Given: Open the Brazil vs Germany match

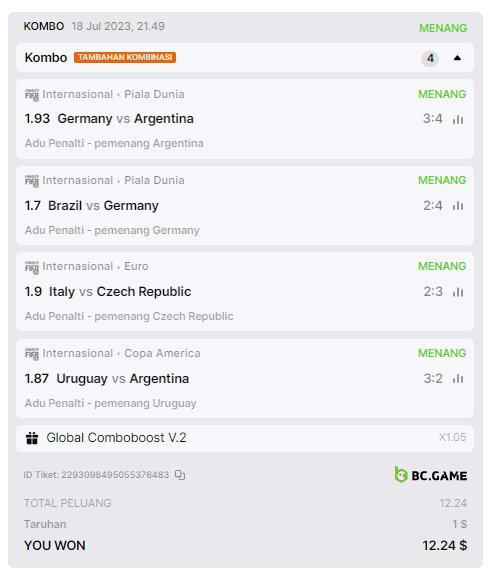Looking at the screenshot, I should click(103, 205).
